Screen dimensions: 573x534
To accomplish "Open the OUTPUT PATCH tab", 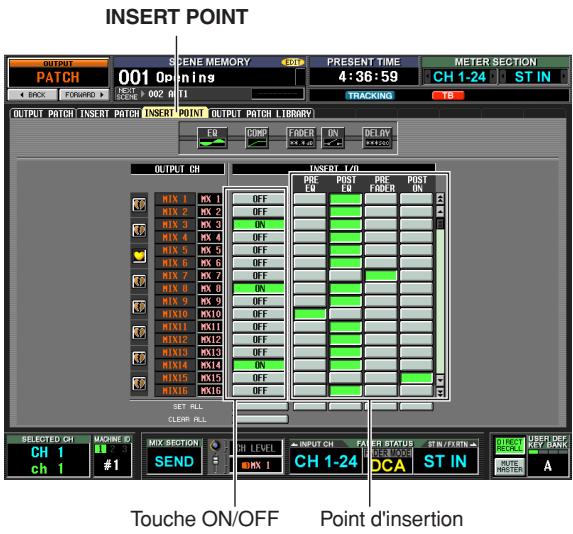I will click(x=43, y=114).
